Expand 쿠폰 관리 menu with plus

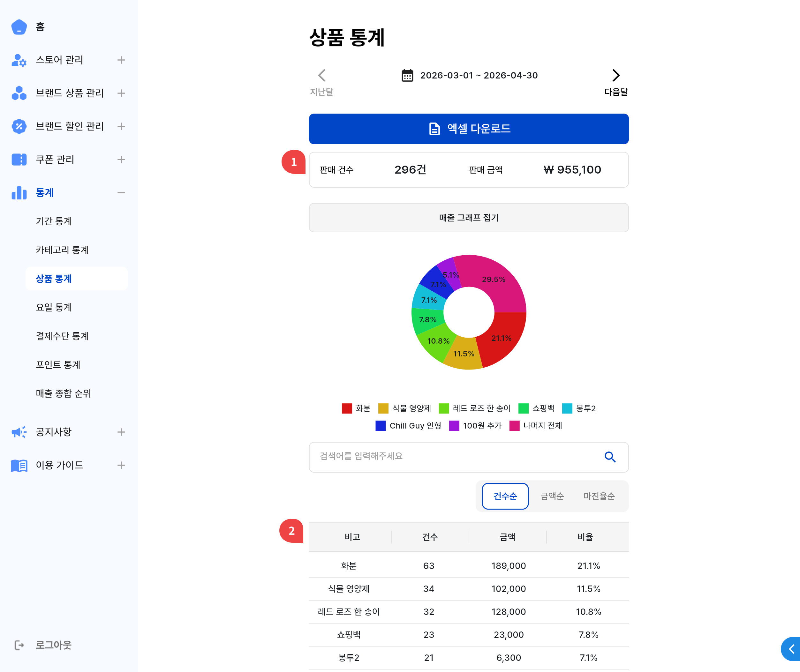click(121, 160)
